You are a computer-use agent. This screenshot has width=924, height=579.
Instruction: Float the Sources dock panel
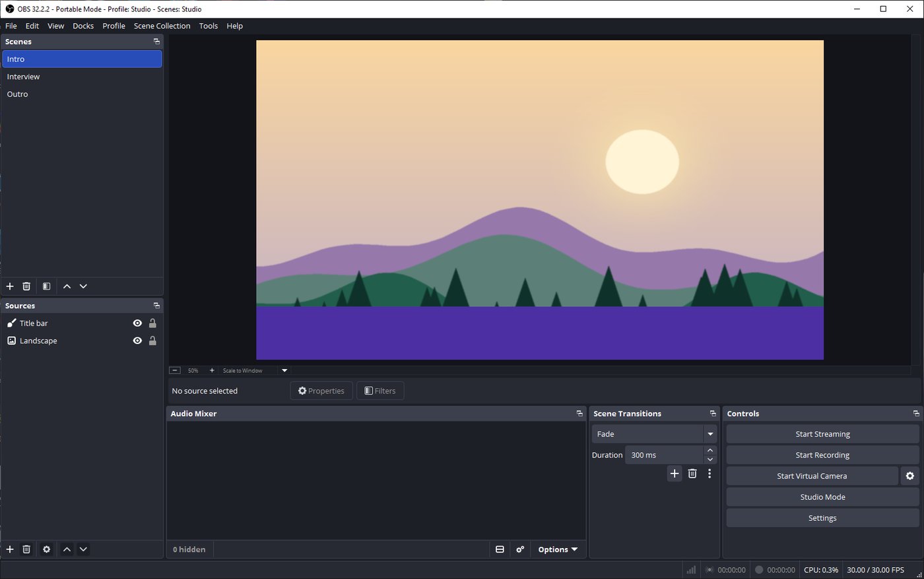[x=156, y=306]
